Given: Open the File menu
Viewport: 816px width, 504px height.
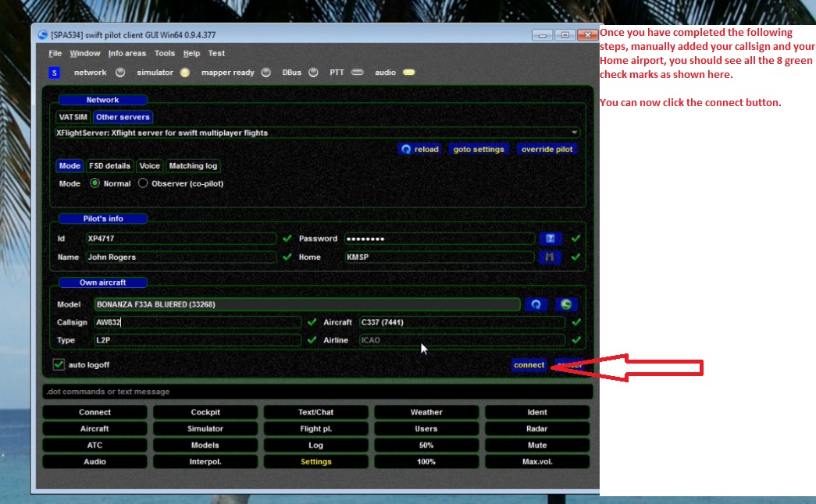Looking at the screenshot, I should pos(55,54).
